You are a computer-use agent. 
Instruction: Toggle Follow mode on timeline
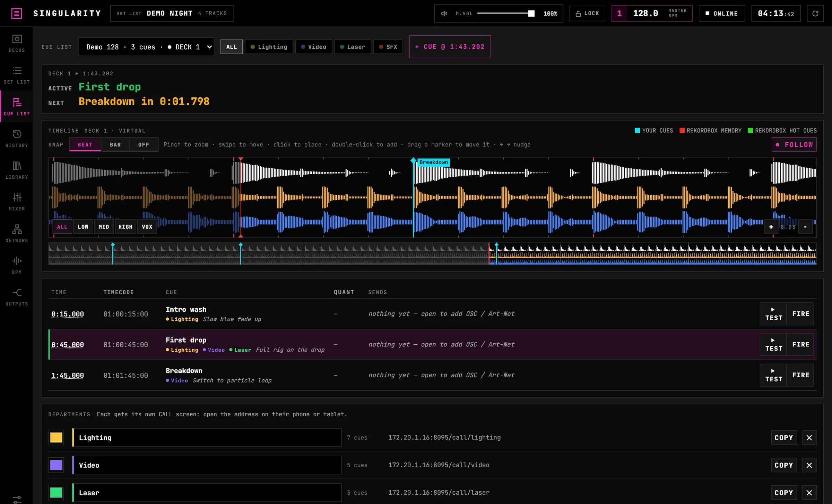pyautogui.click(x=794, y=144)
